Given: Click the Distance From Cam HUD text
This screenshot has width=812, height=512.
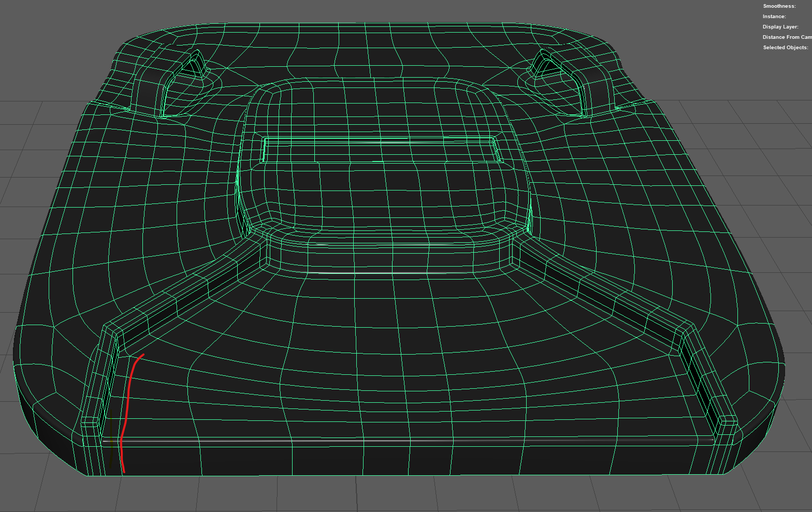Looking at the screenshot, I should (x=787, y=37).
